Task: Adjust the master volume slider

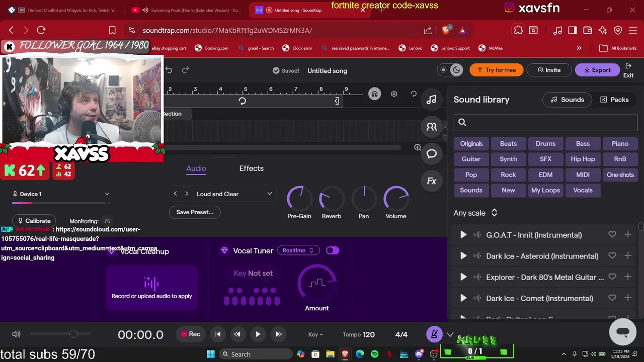Action: tap(60, 334)
